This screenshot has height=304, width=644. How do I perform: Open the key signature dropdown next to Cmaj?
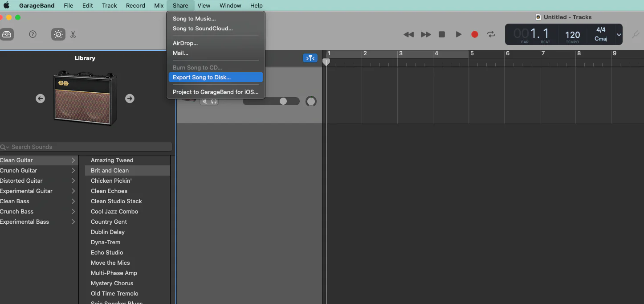[618, 34]
